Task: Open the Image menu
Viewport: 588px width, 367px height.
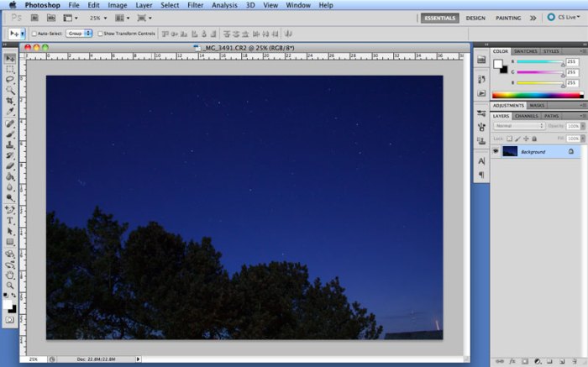Action: pos(118,5)
